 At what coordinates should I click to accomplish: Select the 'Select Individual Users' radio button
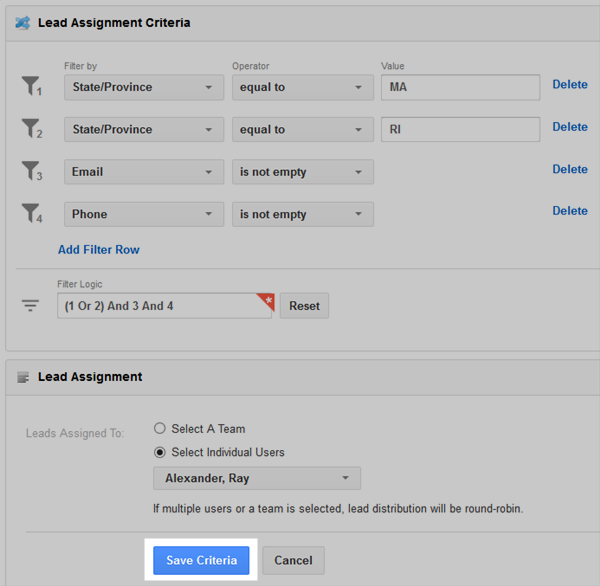point(160,452)
